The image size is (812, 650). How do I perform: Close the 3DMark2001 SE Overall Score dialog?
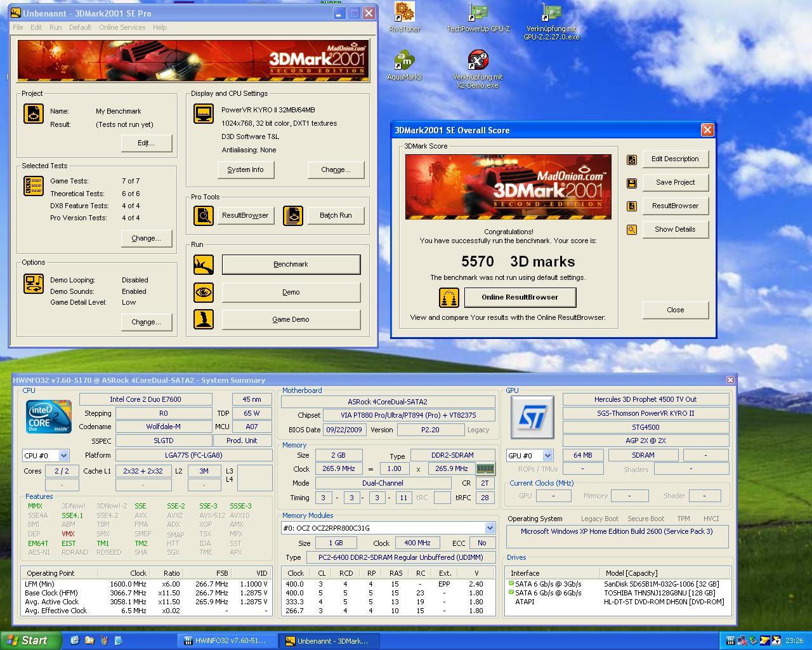click(x=707, y=129)
